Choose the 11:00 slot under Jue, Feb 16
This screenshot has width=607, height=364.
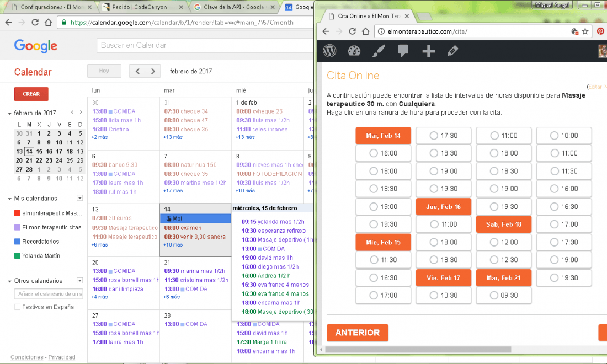(x=444, y=224)
